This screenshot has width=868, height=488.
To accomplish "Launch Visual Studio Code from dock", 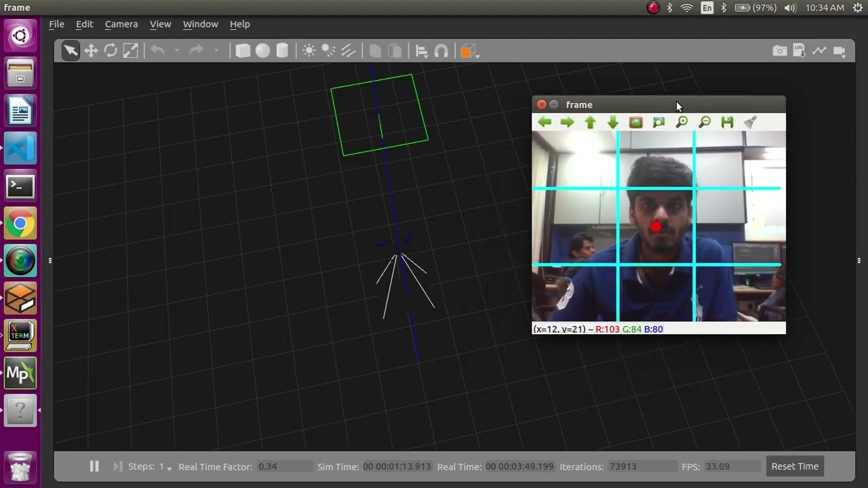I will click(x=20, y=148).
